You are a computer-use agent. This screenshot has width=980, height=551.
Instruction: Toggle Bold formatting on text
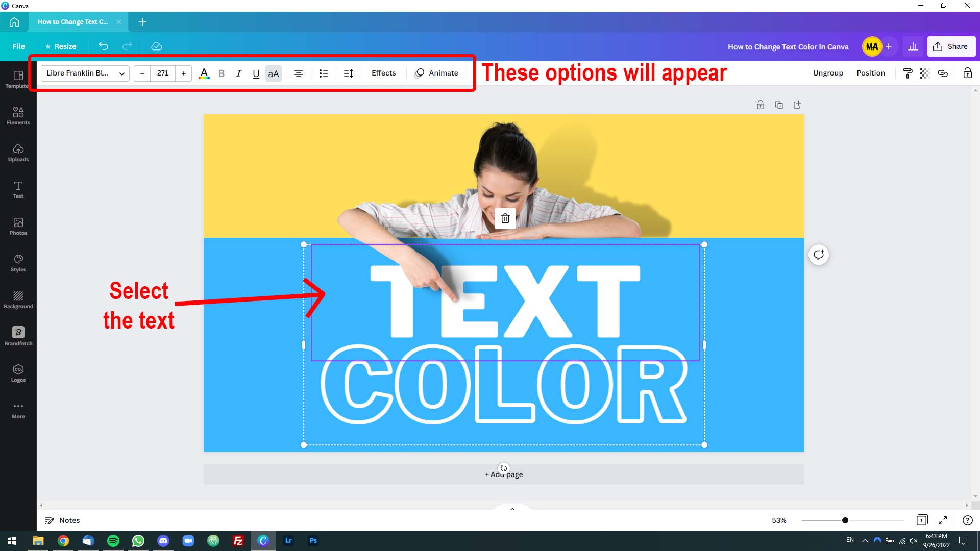[x=222, y=72]
